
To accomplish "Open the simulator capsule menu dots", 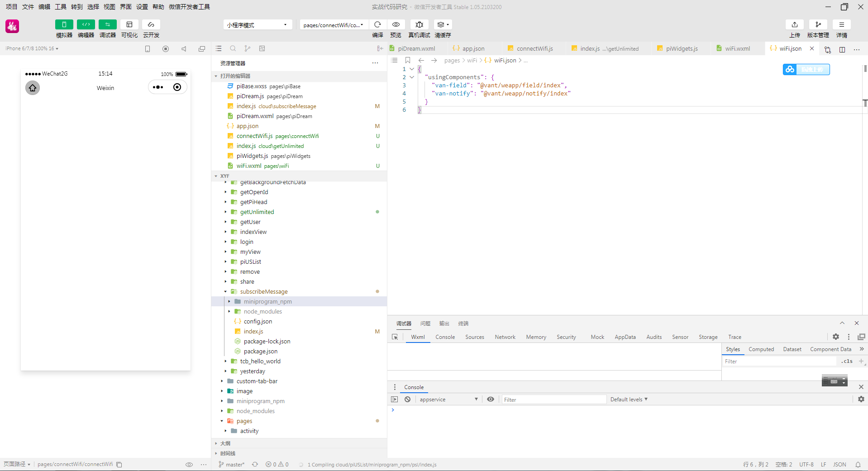I will coord(158,87).
